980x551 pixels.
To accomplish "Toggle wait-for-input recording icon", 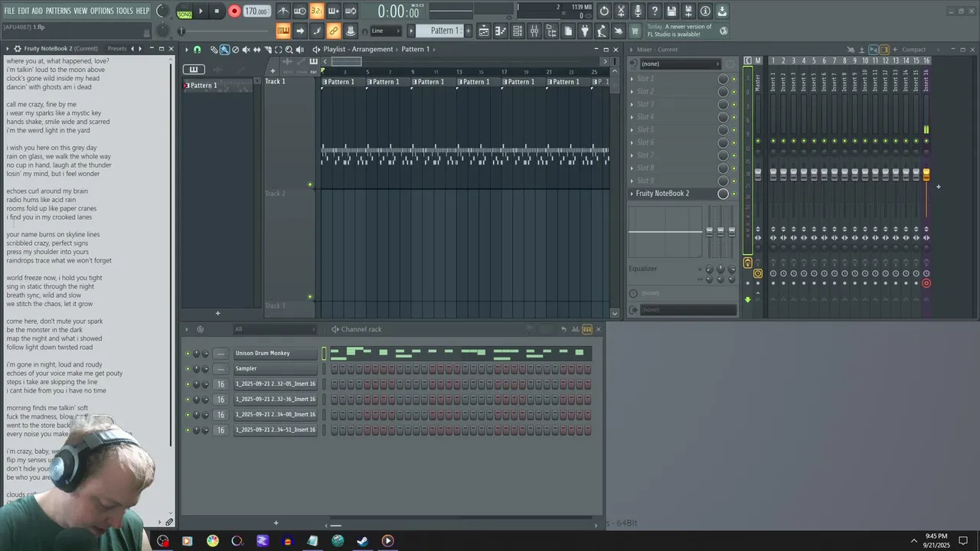I will point(300,11).
